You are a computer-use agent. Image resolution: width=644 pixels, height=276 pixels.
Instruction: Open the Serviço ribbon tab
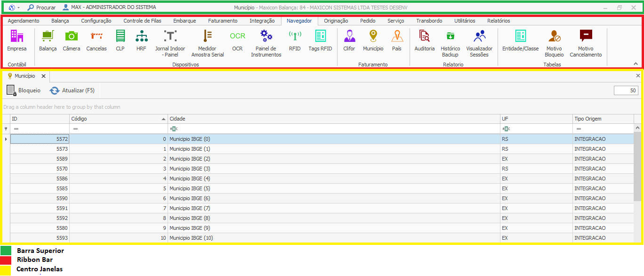pos(396,21)
